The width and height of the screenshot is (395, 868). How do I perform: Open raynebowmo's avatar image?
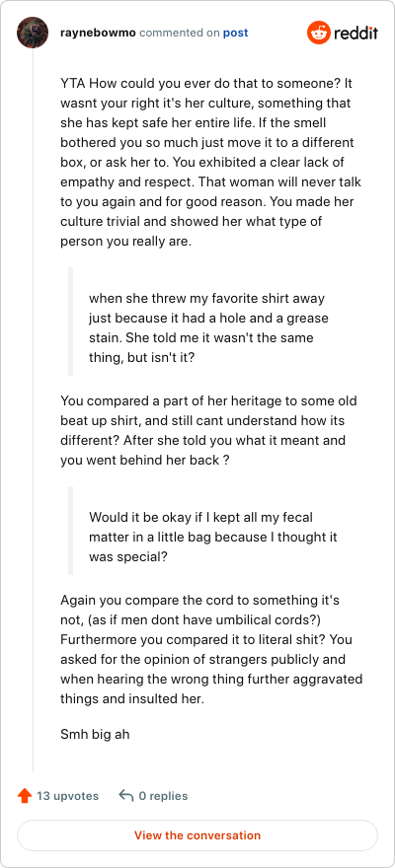[x=33, y=33]
